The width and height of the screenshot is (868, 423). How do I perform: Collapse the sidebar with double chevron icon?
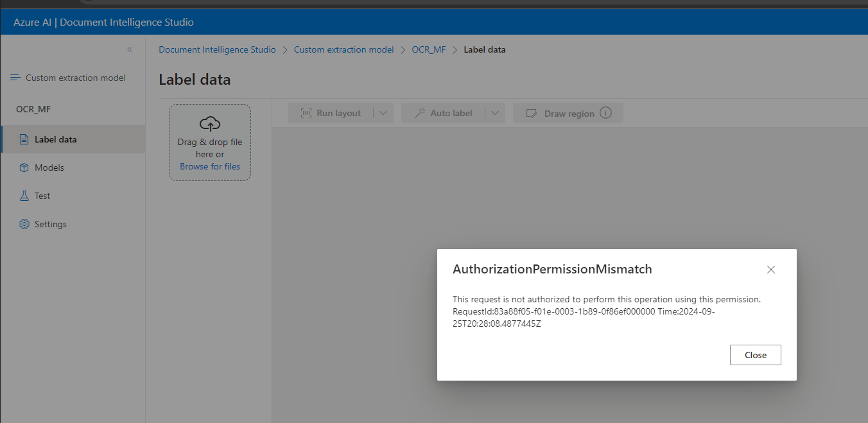(130, 49)
